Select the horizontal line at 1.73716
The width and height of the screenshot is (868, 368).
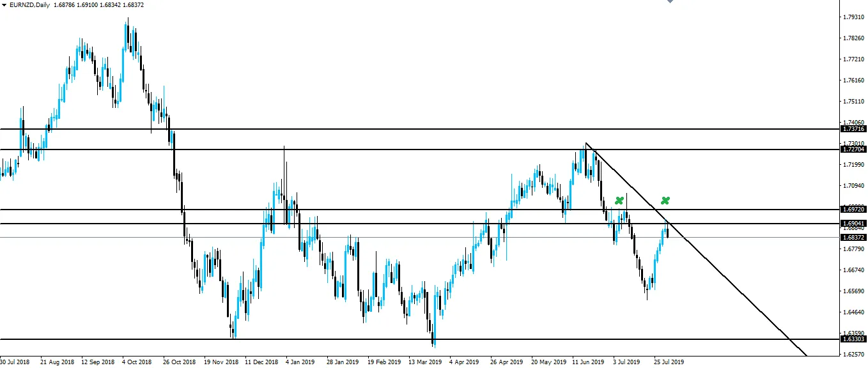tap(420, 129)
